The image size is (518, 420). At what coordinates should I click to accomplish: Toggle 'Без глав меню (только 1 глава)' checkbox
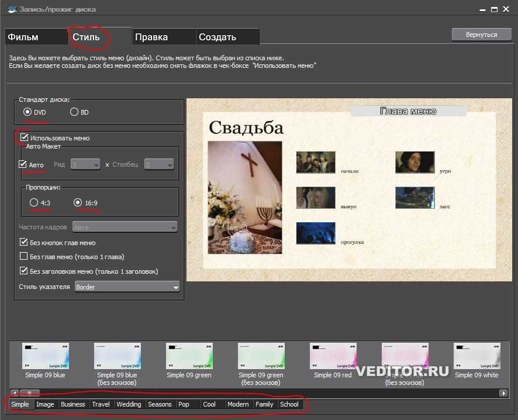click(24, 257)
